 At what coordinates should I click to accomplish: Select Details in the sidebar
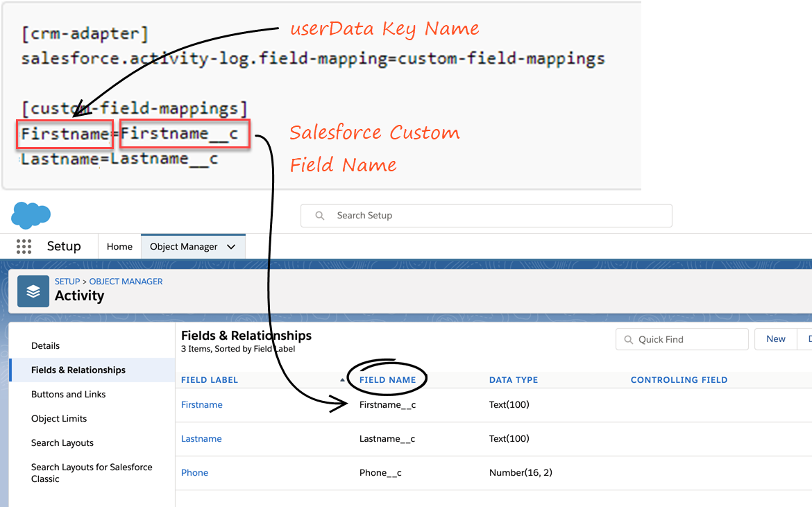coord(46,346)
